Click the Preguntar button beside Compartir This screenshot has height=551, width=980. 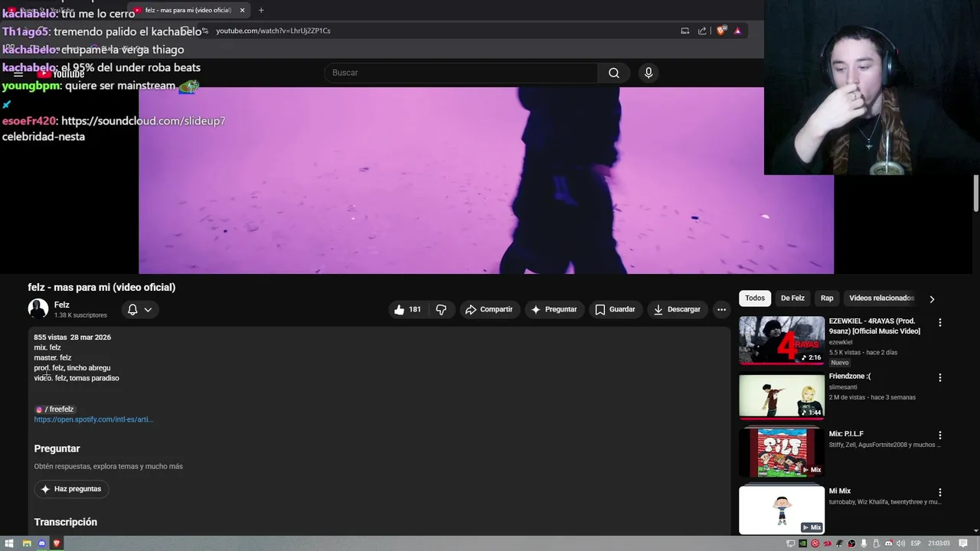[554, 309]
